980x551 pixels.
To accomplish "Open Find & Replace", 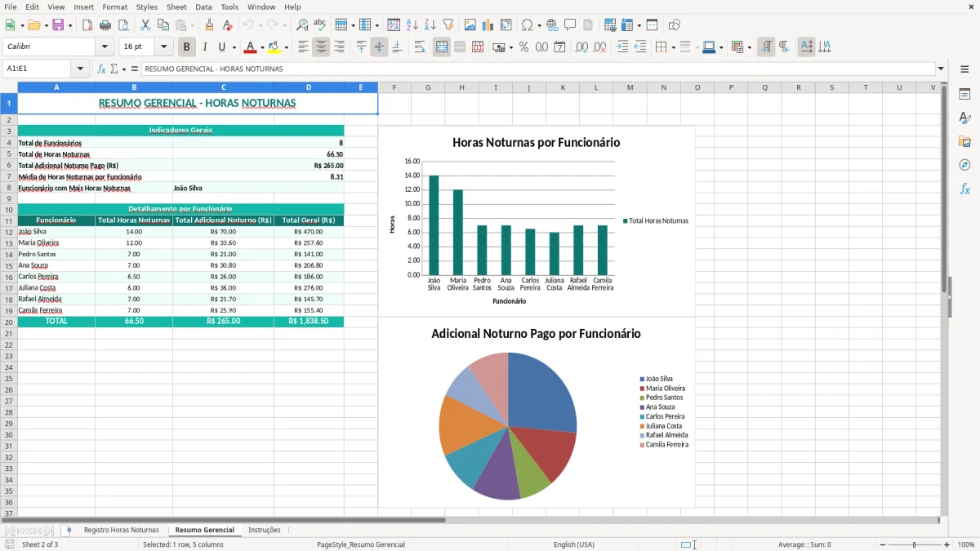I will pyautogui.click(x=302, y=25).
